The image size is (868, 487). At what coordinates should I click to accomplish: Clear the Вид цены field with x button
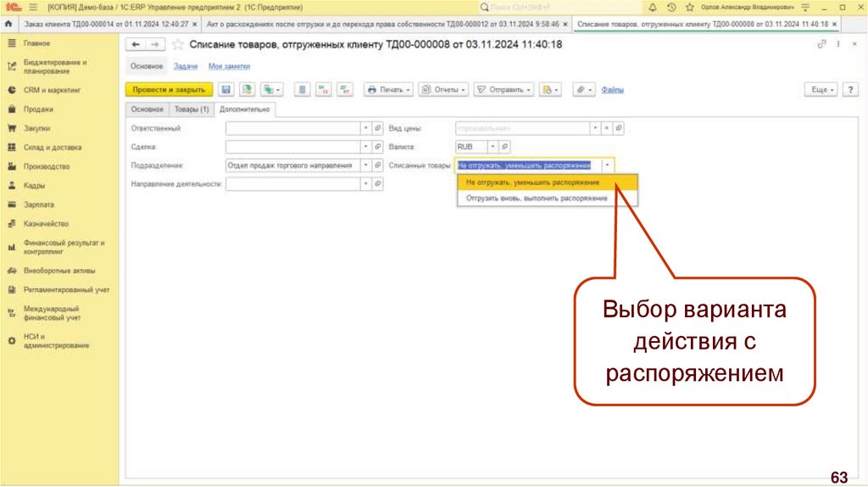[x=607, y=128]
